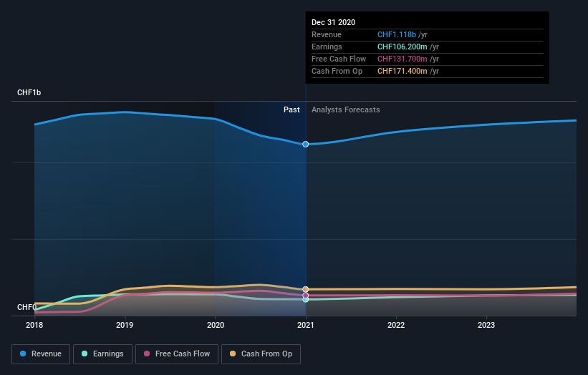This screenshot has height=375, width=588.
Task: Click the Cash From Op marker at 2021
Action: coord(306,289)
